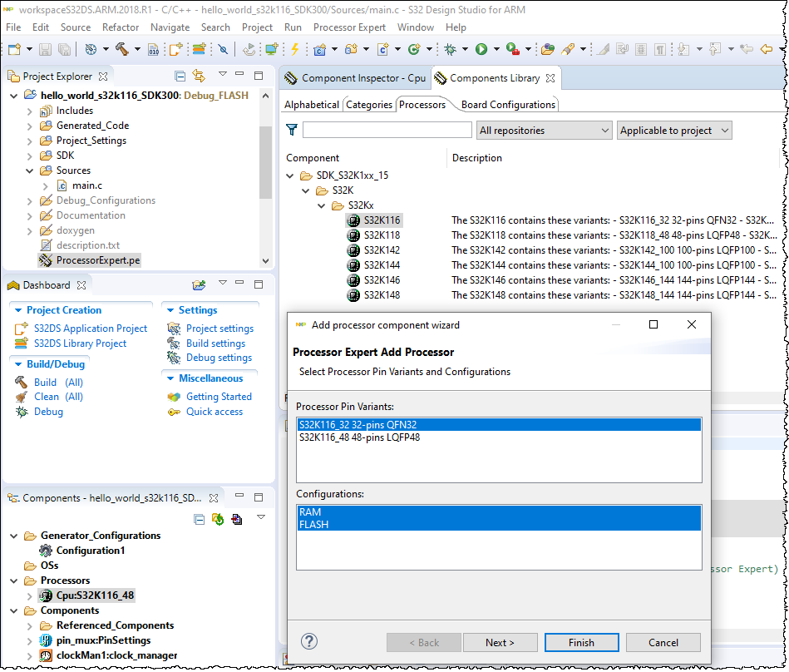
Task: Switch to the Categories tab
Action: tap(369, 105)
